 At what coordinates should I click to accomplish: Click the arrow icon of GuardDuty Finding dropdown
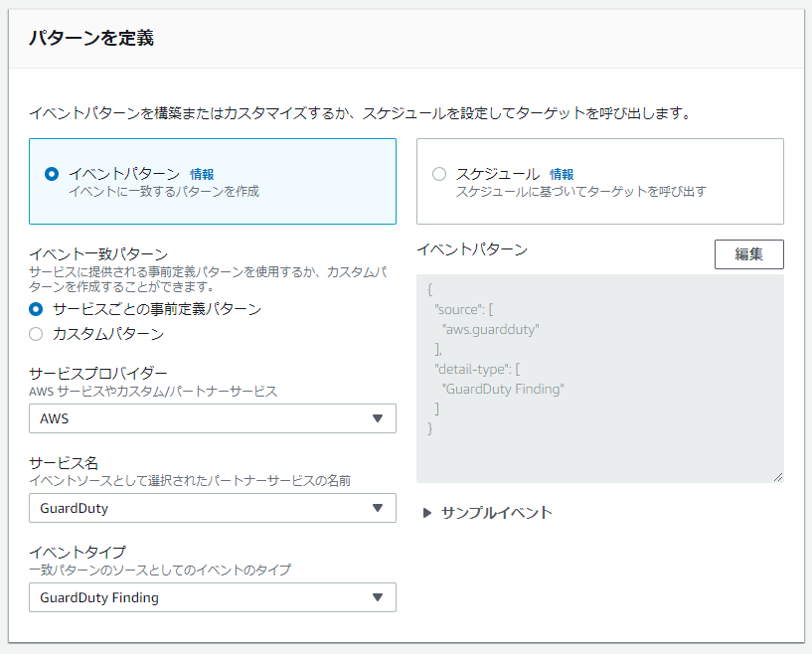point(377,597)
